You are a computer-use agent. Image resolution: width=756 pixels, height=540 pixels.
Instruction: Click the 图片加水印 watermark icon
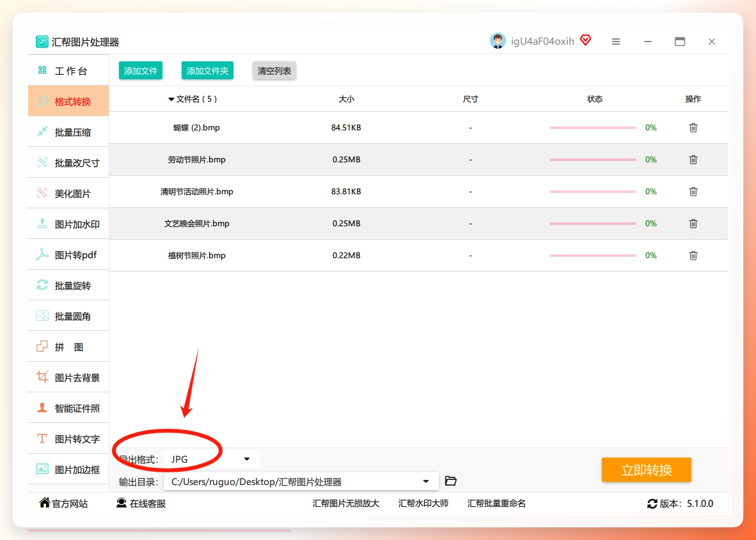[x=42, y=224]
